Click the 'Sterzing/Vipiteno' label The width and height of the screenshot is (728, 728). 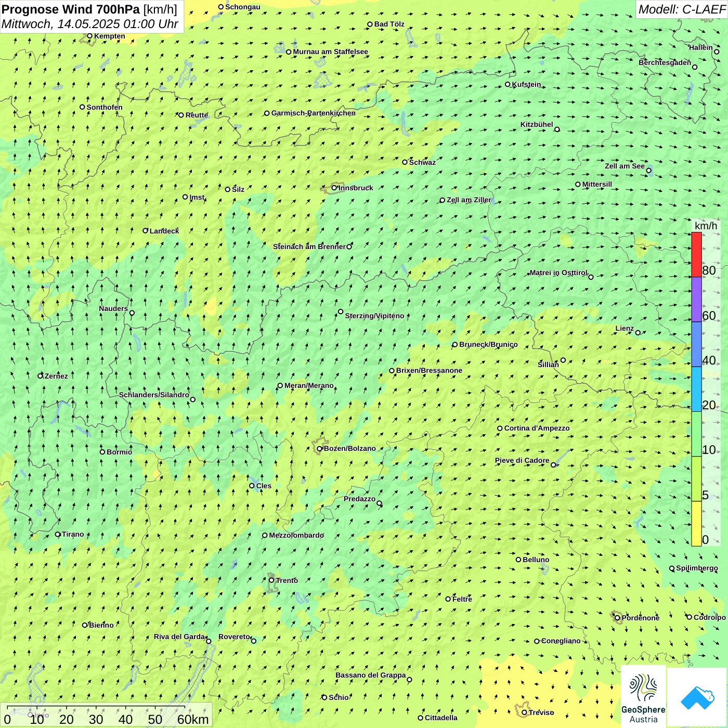click(x=374, y=316)
